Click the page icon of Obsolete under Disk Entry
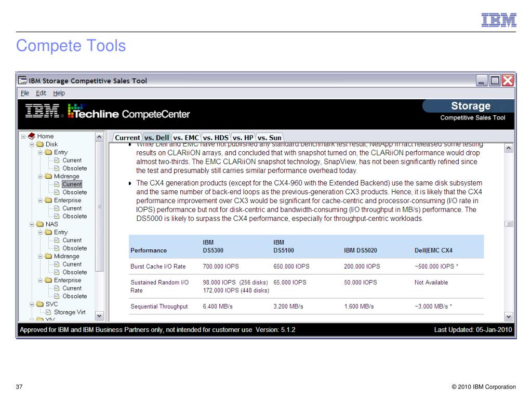Screen dimensions: 532x399 click(57, 168)
